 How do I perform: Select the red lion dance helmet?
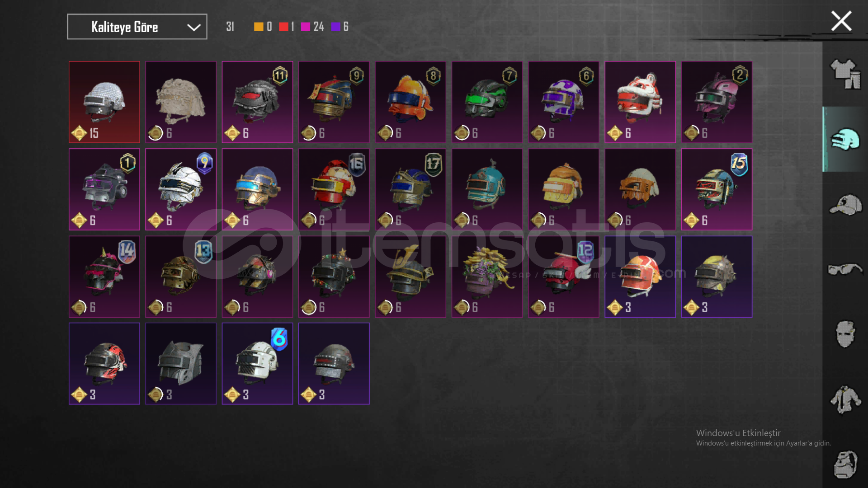[640, 102]
